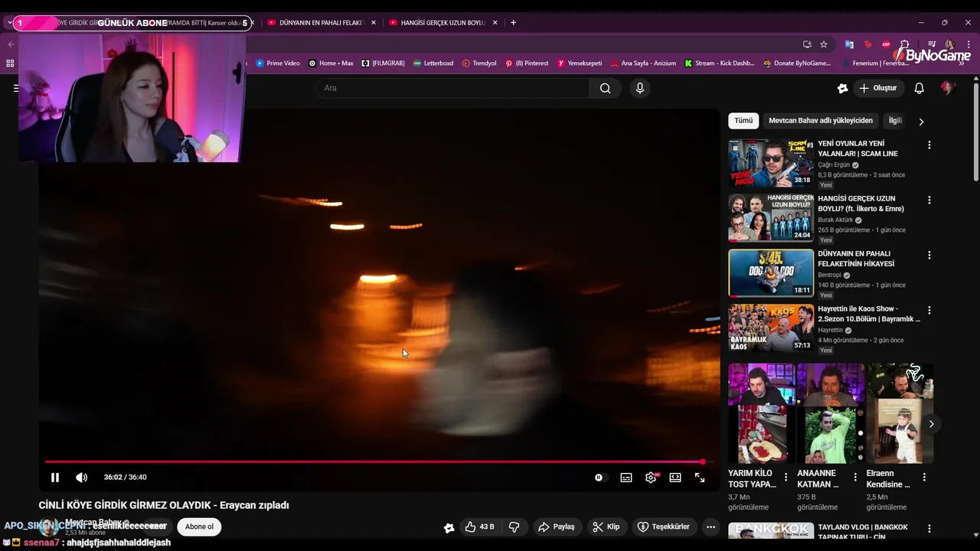Screen dimensions: 980x551
Task: Open Stream - Kick Dashboard bookmark
Action: point(720,64)
